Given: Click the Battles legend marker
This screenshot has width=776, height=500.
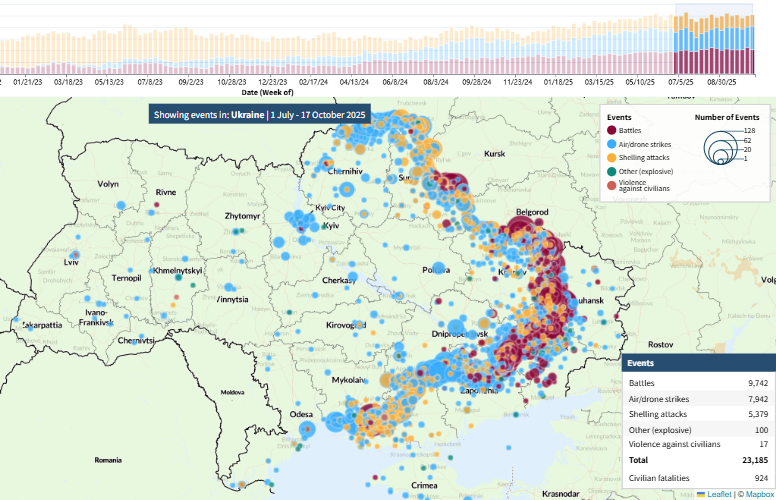Looking at the screenshot, I should pyautogui.click(x=611, y=131).
